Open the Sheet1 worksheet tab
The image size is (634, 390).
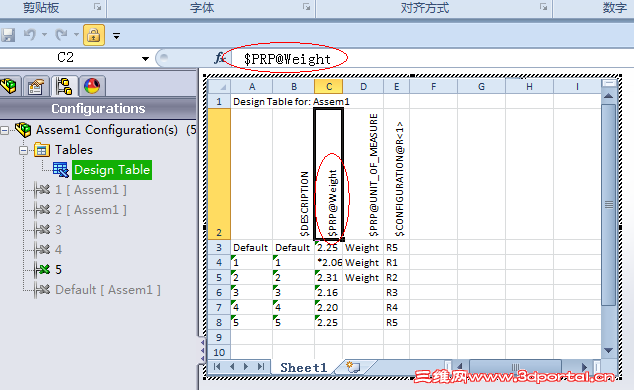pos(304,367)
